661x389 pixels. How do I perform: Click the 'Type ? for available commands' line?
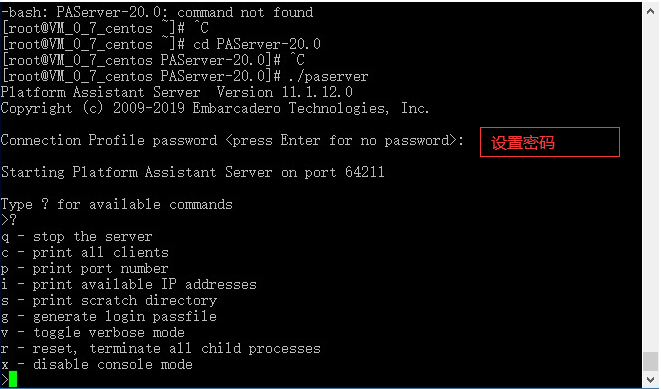tap(117, 205)
